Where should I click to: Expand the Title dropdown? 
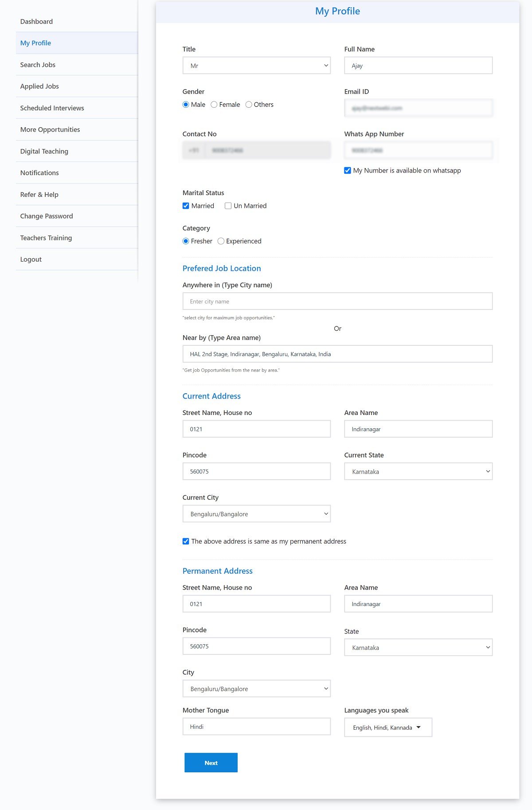point(257,66)
